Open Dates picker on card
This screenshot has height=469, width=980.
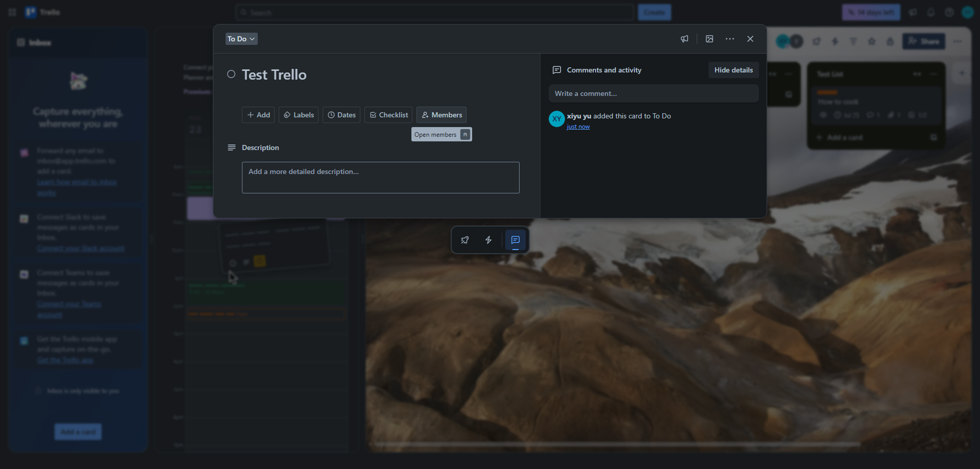(x=341, y=115)
